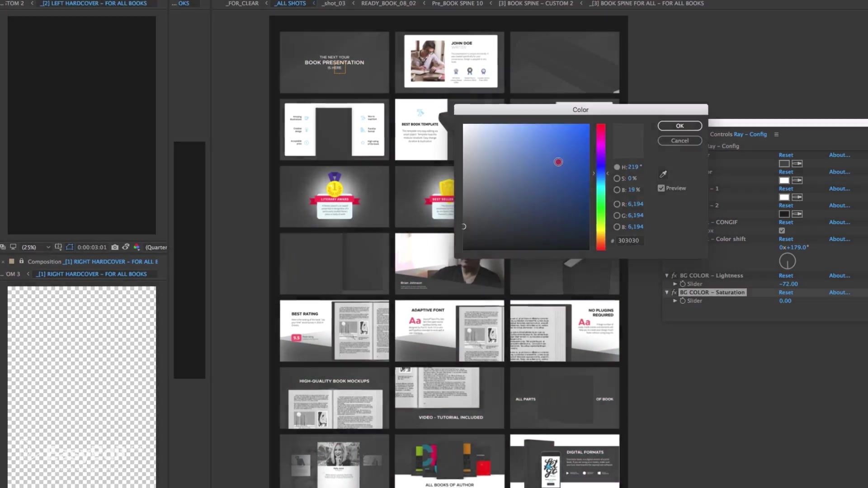Click Cancel to dismiss Color dialog

coord(679,141)
